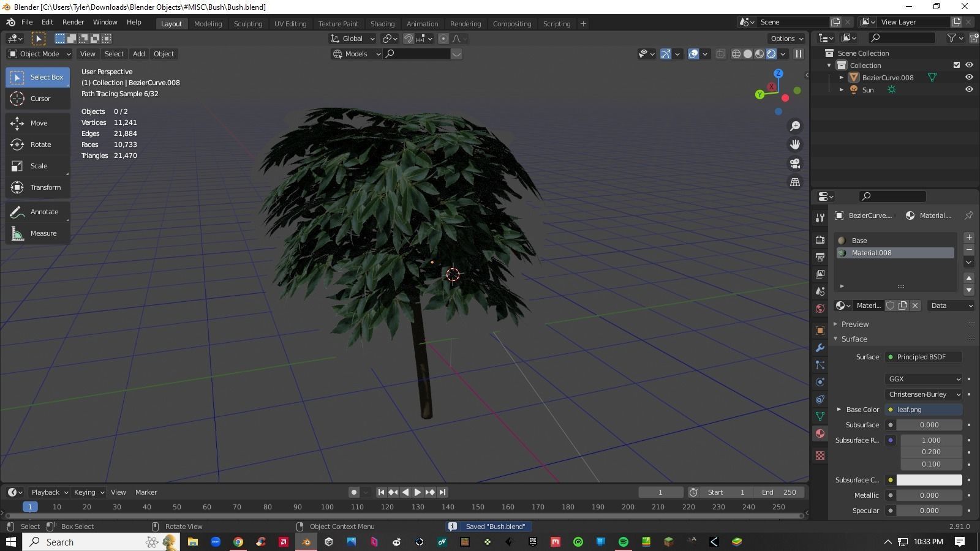Open Physics properties tab
Screen dimensions: 980x551
pos(820,382)
